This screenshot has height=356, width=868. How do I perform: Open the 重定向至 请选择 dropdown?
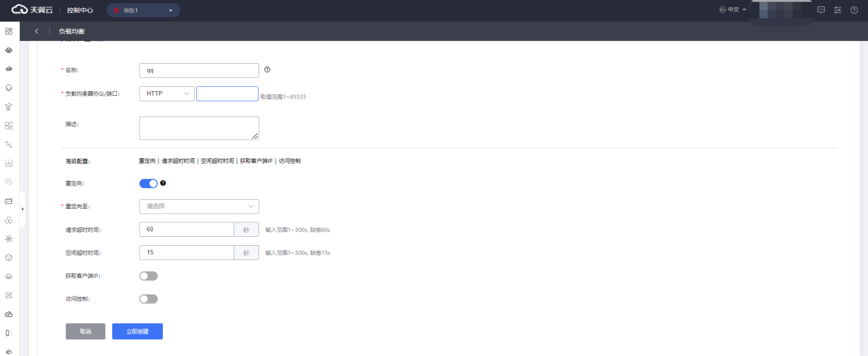coord(199,206)
